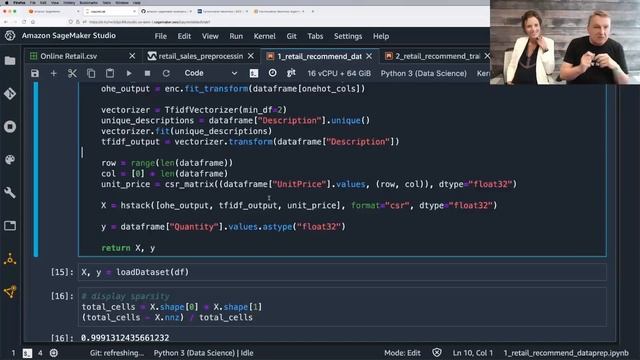The height and width of the screenshot is (360, 640).
Task: Open Running Terminals and Kernels sidebar icon
Action: pos(10,127)
